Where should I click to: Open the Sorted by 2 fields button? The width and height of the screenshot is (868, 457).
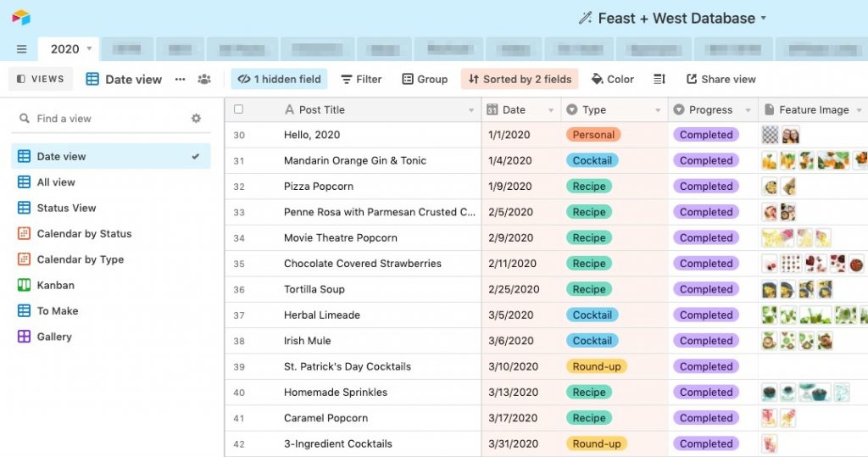coord(520,79)
